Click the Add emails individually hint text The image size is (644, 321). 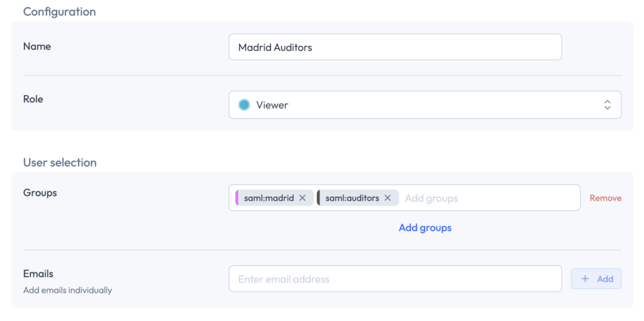click(67, 290)
